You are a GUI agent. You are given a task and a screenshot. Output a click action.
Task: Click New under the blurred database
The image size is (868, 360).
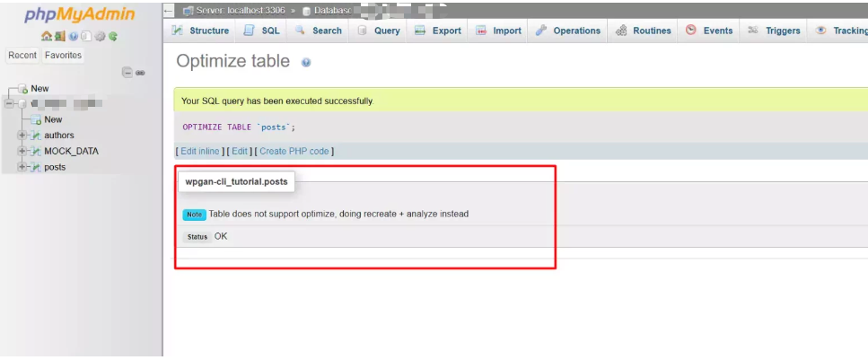coord(53,119)
